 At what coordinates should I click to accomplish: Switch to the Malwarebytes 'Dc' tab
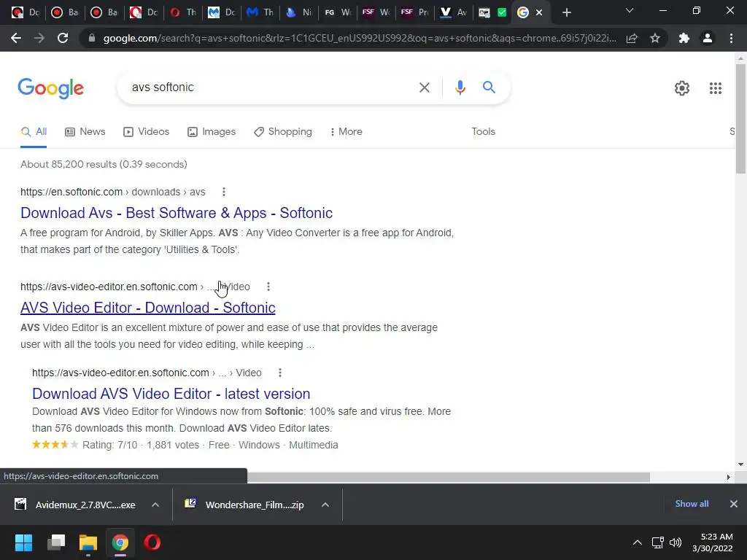point(221,12)
